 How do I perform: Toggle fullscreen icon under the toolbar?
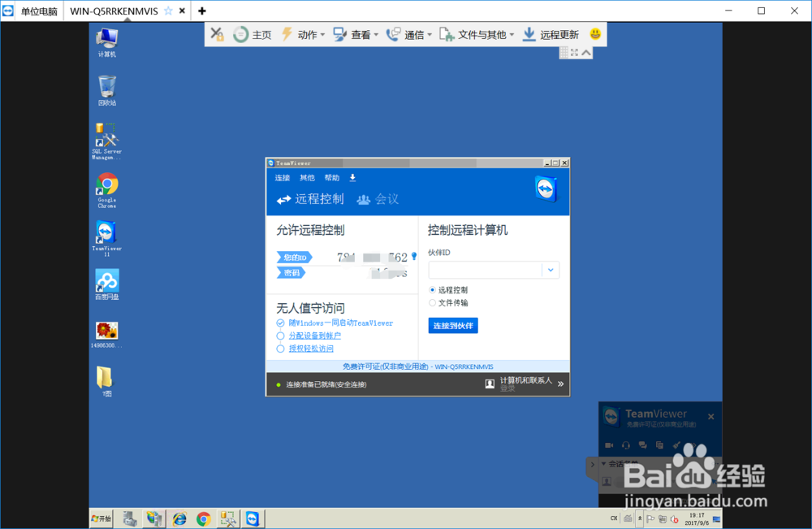(x=574, y=52)
